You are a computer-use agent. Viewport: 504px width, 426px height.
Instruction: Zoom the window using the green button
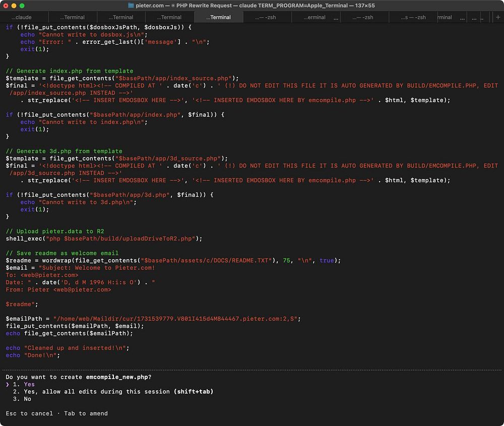[x=23, y=6]
